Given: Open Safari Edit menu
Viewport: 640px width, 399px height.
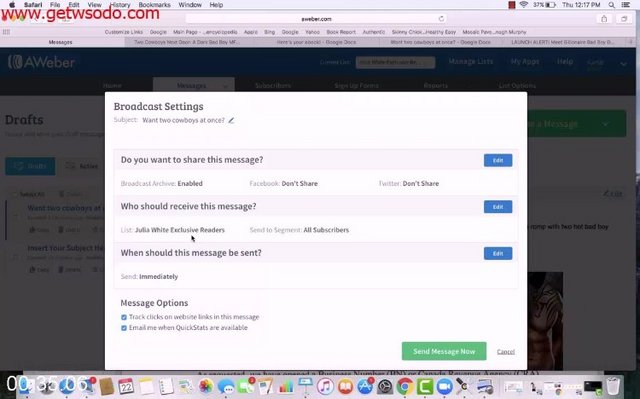Looking at the screenshot, I should click(x=74, y=5).
